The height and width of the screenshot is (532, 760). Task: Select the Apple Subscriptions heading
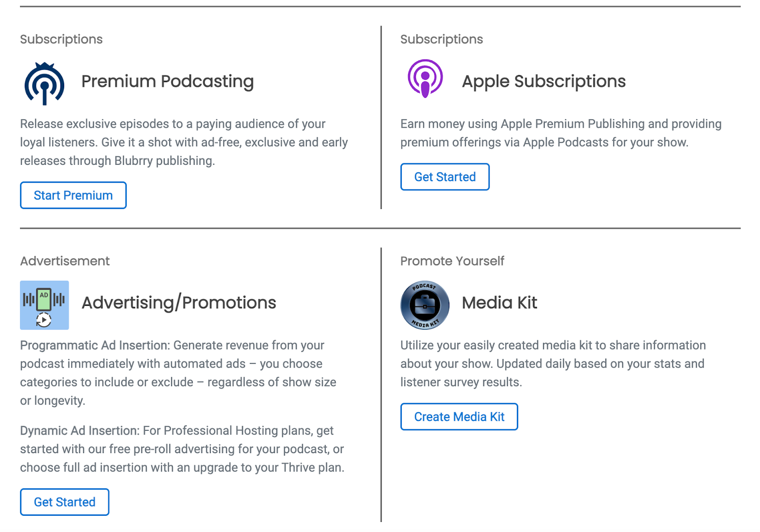click(543, 81)
